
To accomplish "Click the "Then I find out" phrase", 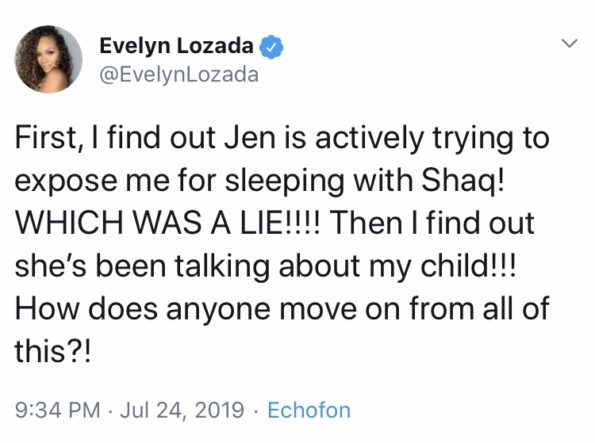I will [432, 223].
